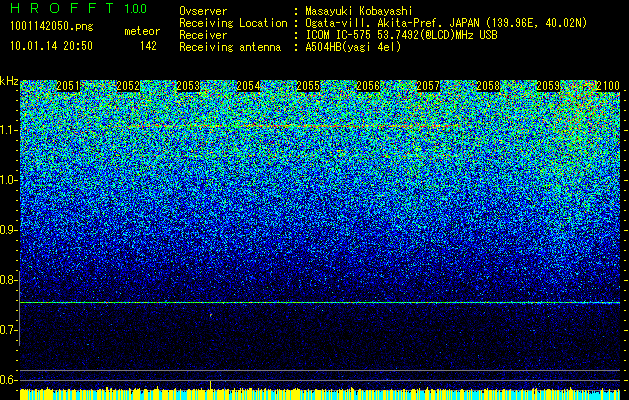
Task: Click the 2052 time marker
Action: [x=128, y=86]
